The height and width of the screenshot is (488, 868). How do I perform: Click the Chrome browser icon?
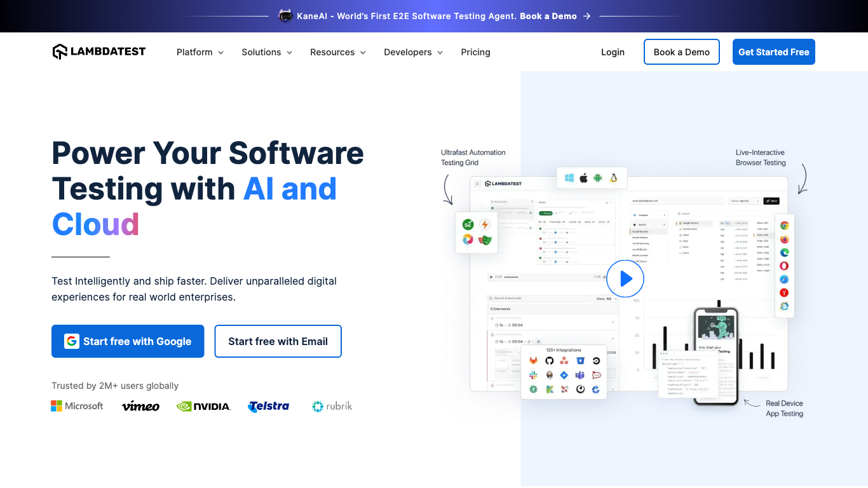point(785,226)
